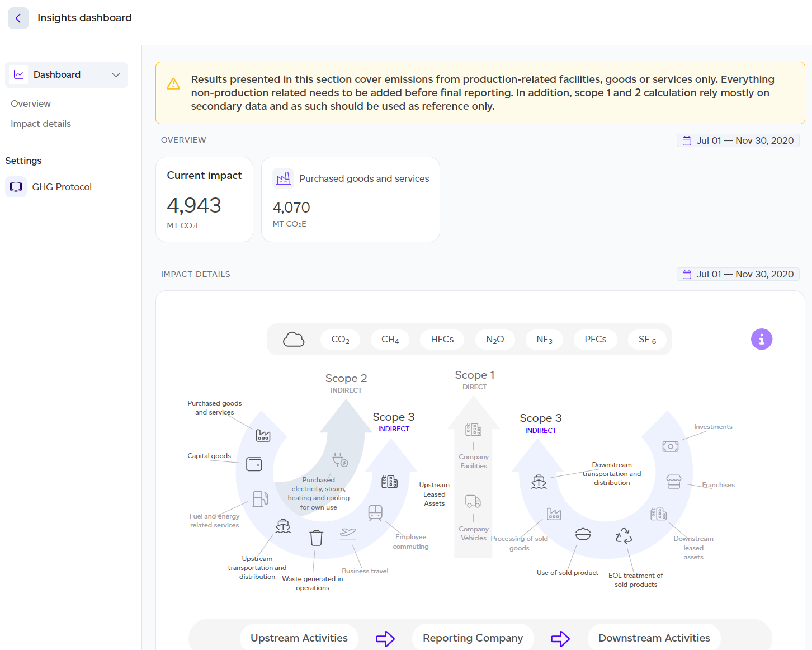812x650 pixels.
Task: Select the Upstream Activities button
Action: 299,638
